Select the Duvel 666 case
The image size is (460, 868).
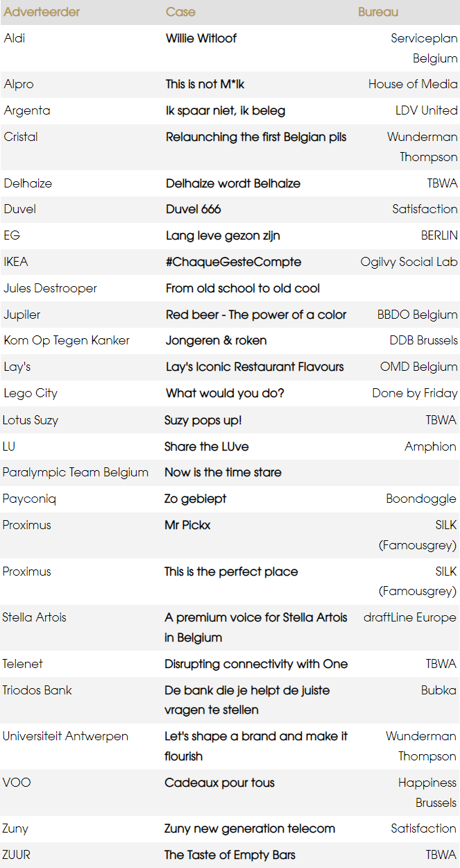[x=194, y=209]
